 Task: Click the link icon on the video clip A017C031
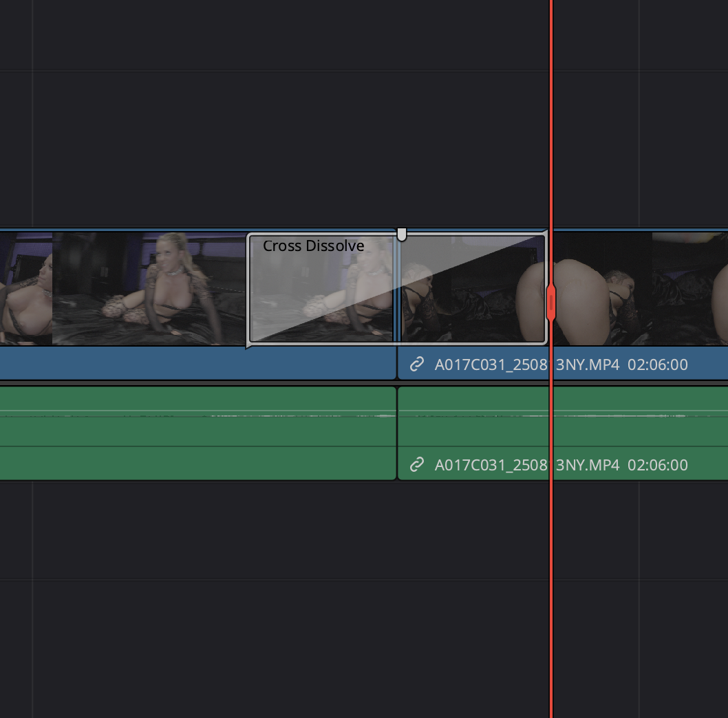point(417,365)
